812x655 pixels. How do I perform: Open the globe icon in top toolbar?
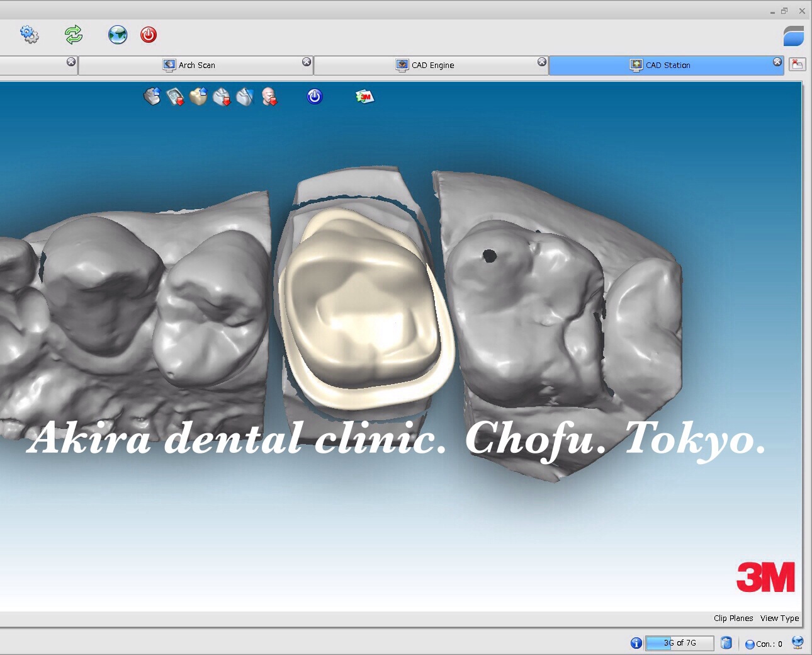(118, 35)
